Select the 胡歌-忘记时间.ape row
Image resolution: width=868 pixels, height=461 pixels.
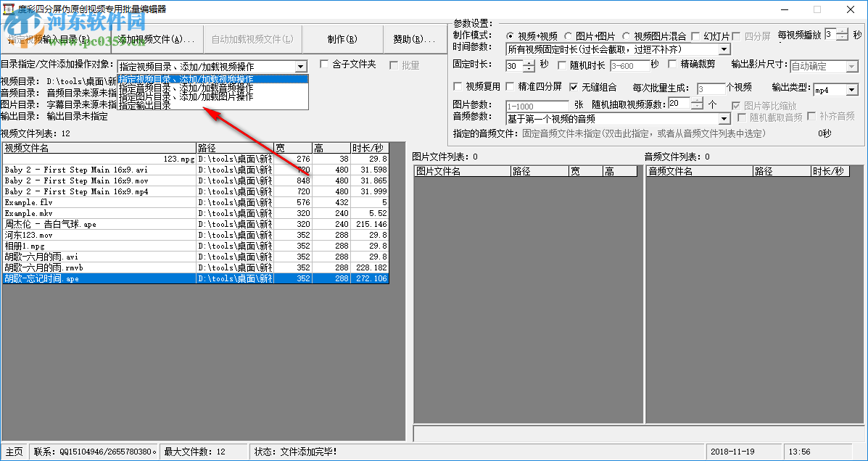(196, 278)
